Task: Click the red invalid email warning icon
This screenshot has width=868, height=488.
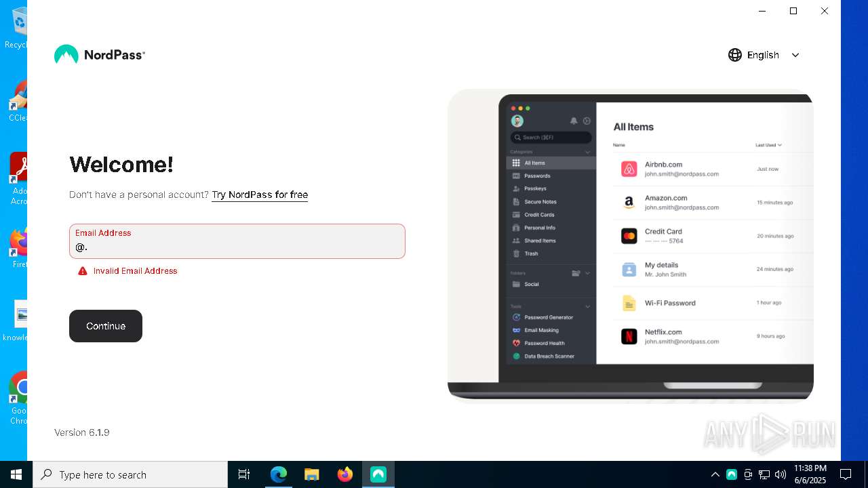Action: point(83,271)
